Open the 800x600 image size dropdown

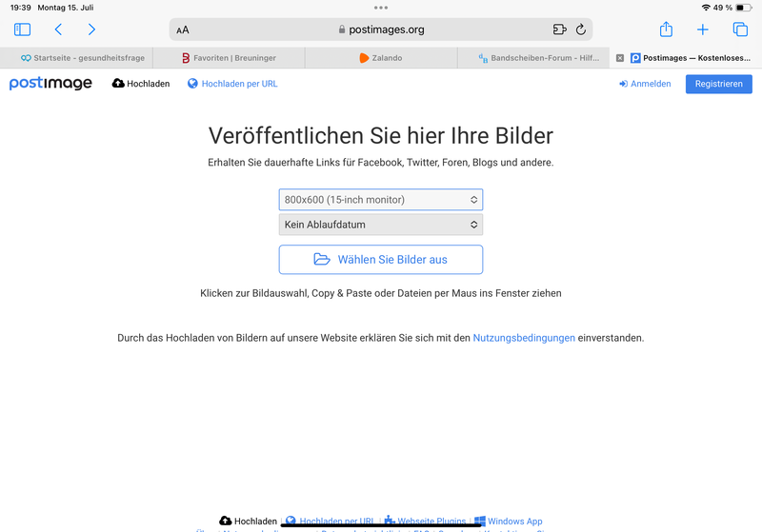[x=380, y=200]
